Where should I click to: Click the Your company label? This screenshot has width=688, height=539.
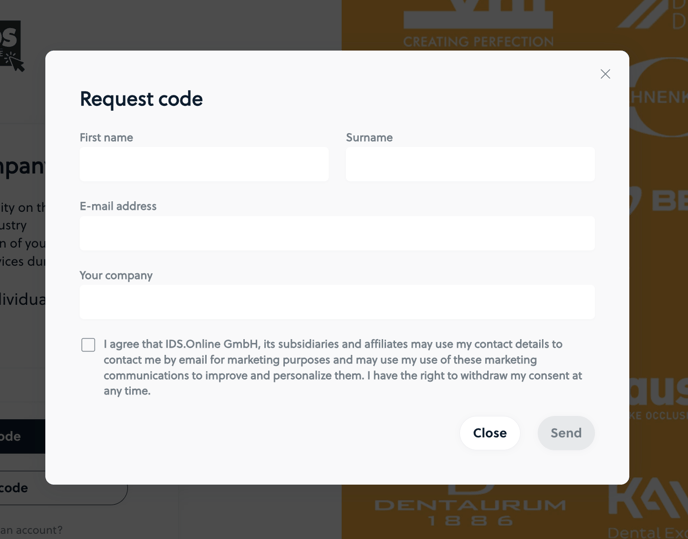point(116,276)
